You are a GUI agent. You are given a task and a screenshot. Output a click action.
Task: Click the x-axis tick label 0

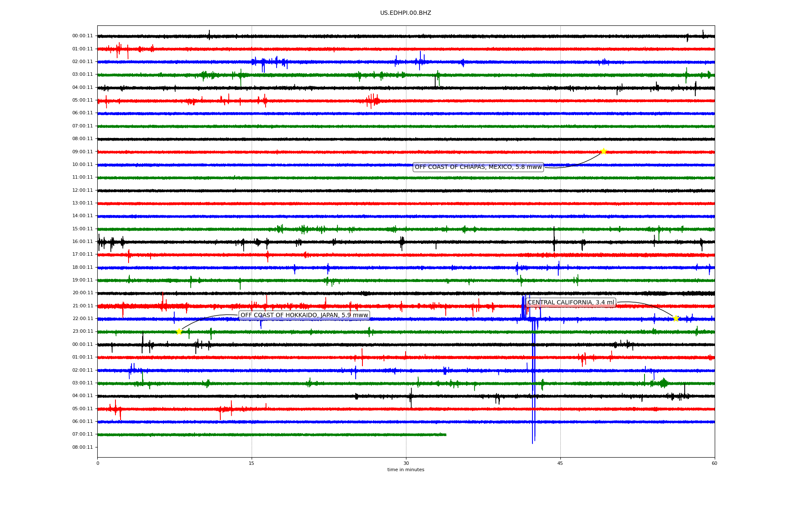click(x=98, y=463)
